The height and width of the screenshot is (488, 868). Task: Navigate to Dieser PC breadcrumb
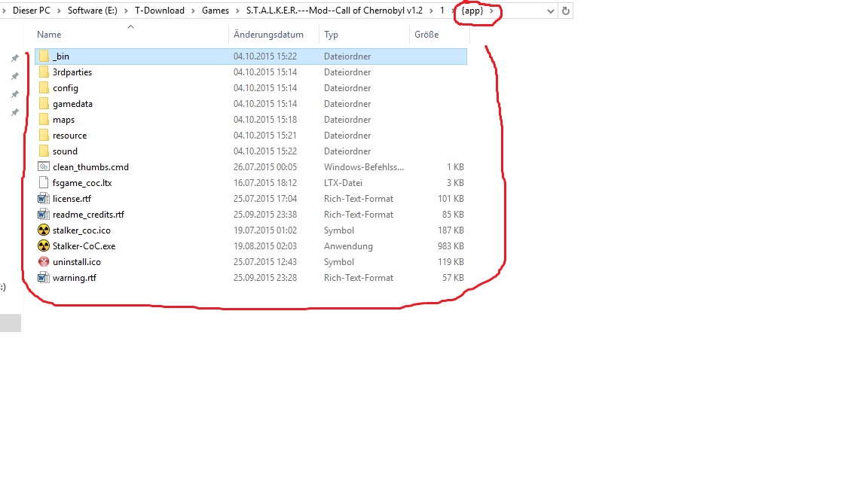pos(32,11)
